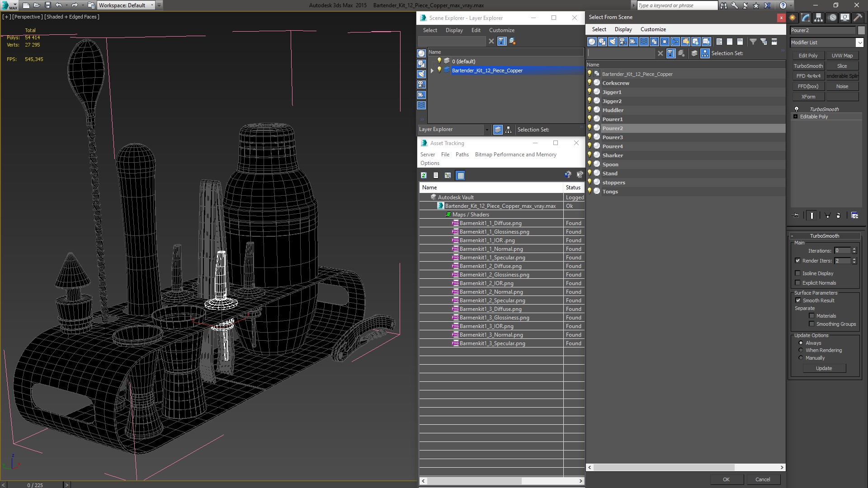Open Display menu in Select From Scene
Screen dimensions: 868x488
tap(623, 29)
